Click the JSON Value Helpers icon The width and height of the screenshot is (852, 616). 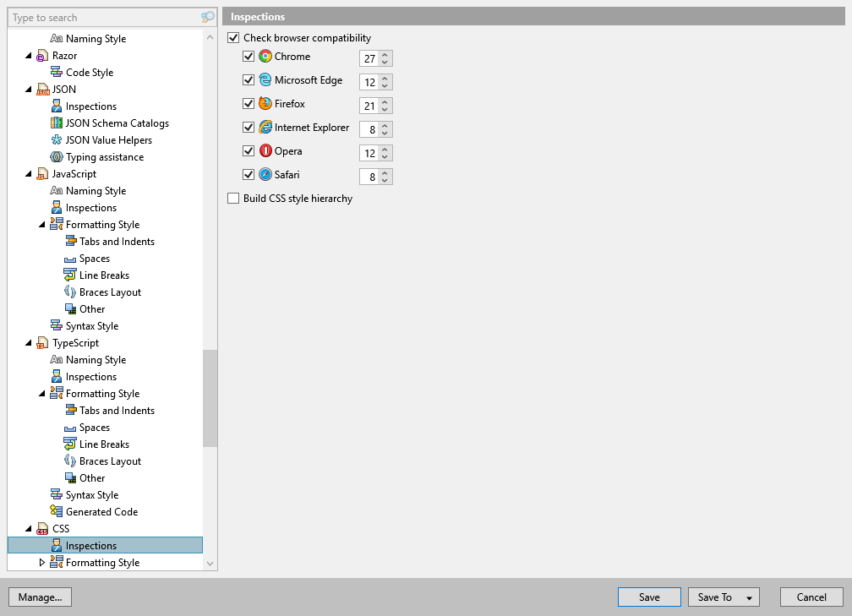pos(56,139)
